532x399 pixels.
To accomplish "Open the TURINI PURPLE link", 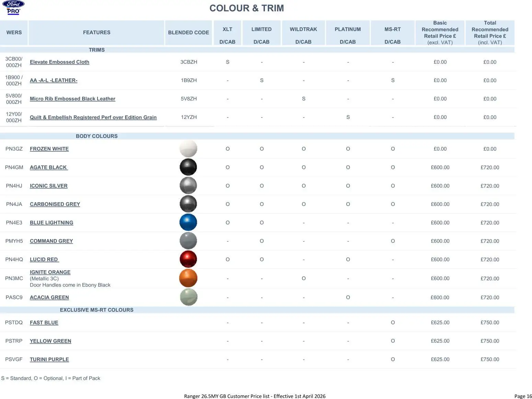I will [x=49, y=360].
